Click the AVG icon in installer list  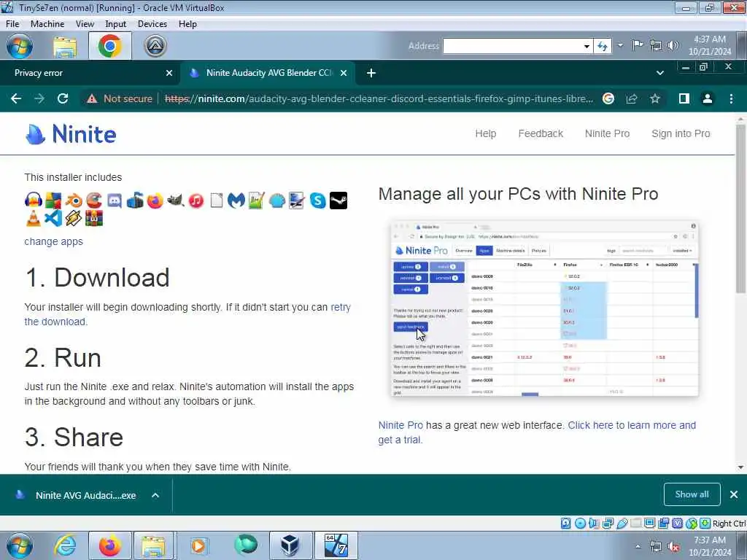[x=53, y=201]
